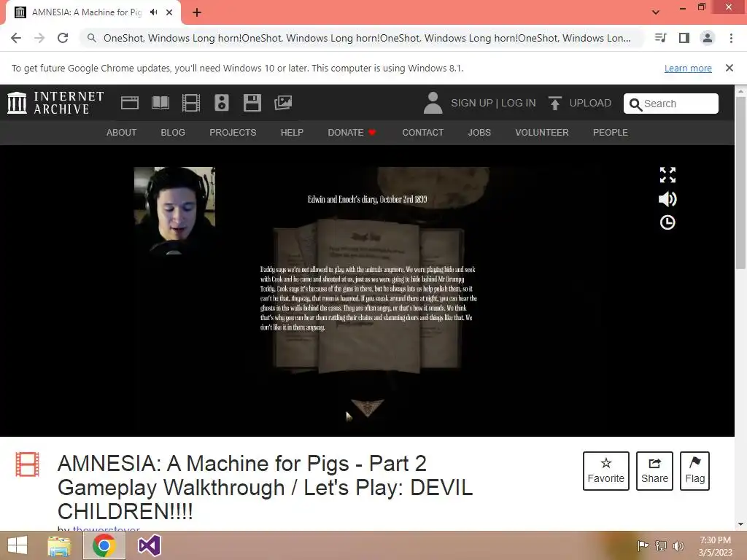The image size is (747, 560).
Task: Open the PEOPLE menu item
Action: click(x=611, y=133)
